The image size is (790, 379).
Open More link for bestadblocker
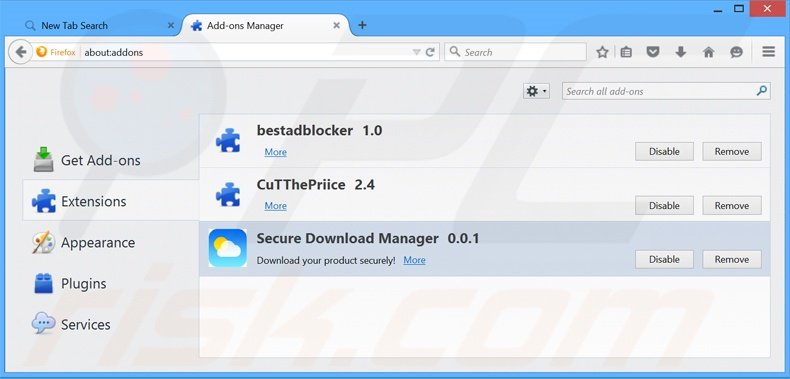276,152
